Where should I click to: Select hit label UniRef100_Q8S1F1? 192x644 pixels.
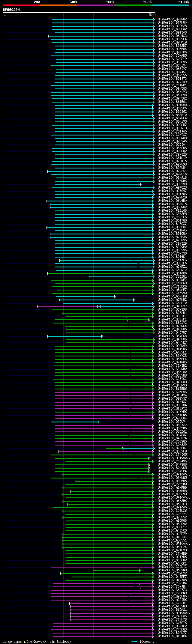[x=172, y=319]
